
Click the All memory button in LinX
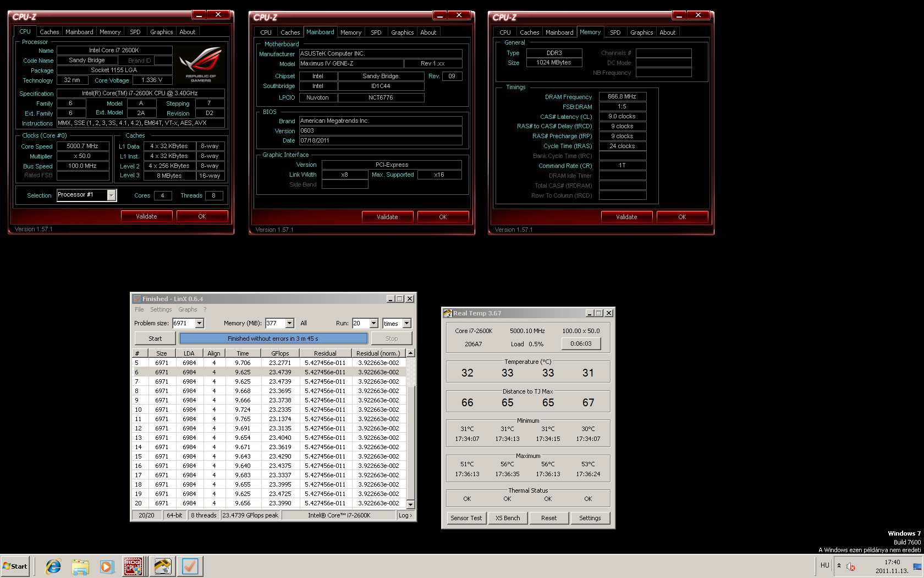tap(304, 323)
